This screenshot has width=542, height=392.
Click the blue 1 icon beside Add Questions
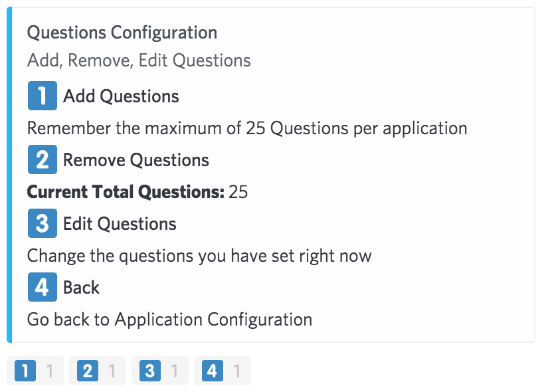pyautogui.click(x=43, y=96)
